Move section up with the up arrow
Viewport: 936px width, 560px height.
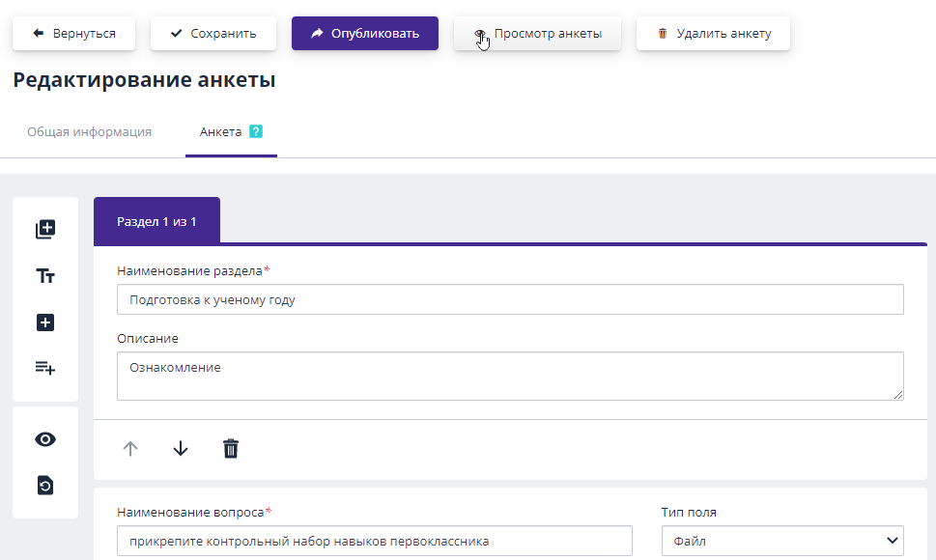(x=130, y=448)
